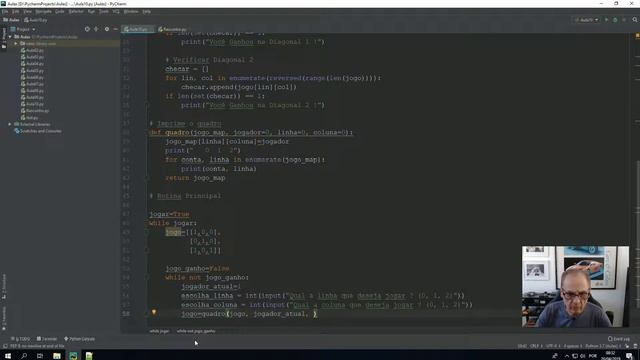Click the yellow inspection warning indicator at the gutter top
The height and width of the screenshot is (360, 640).
637,36
